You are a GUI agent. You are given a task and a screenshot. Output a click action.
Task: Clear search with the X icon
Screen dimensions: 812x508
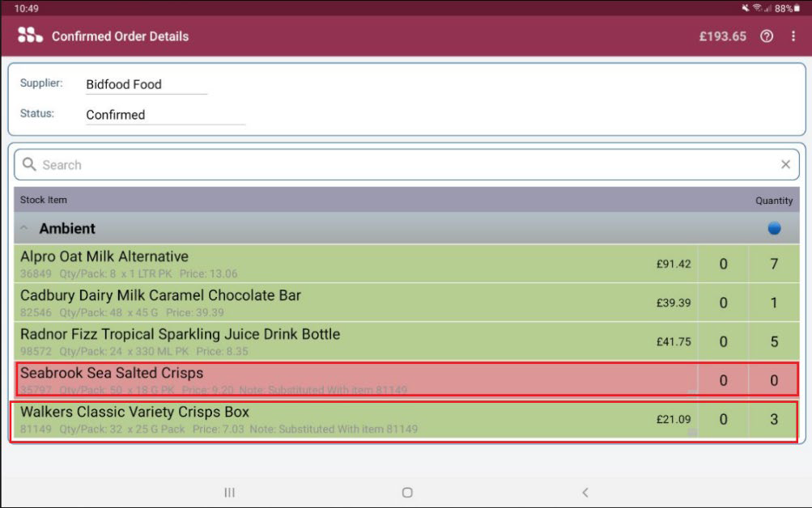(x=785, y=165)
